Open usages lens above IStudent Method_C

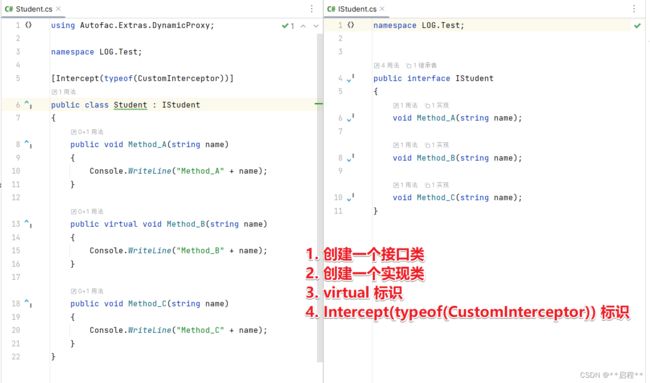click(405, 185)
